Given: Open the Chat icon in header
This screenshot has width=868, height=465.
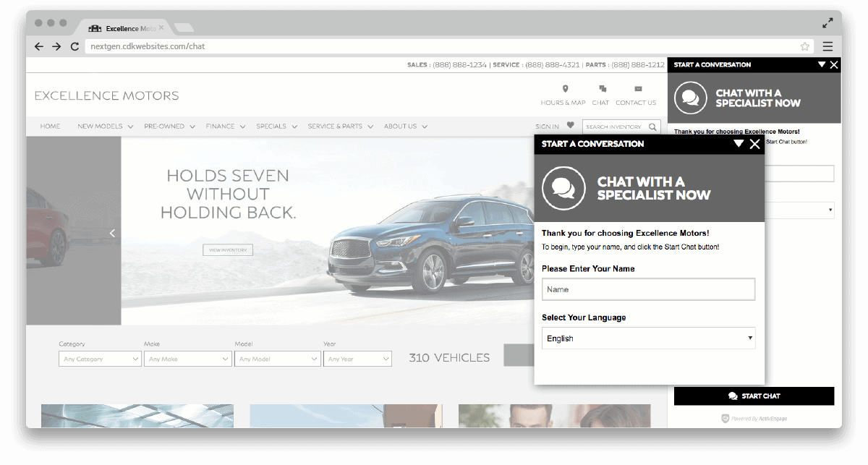Looking at the screenshot, I should (x=602, y=89).
